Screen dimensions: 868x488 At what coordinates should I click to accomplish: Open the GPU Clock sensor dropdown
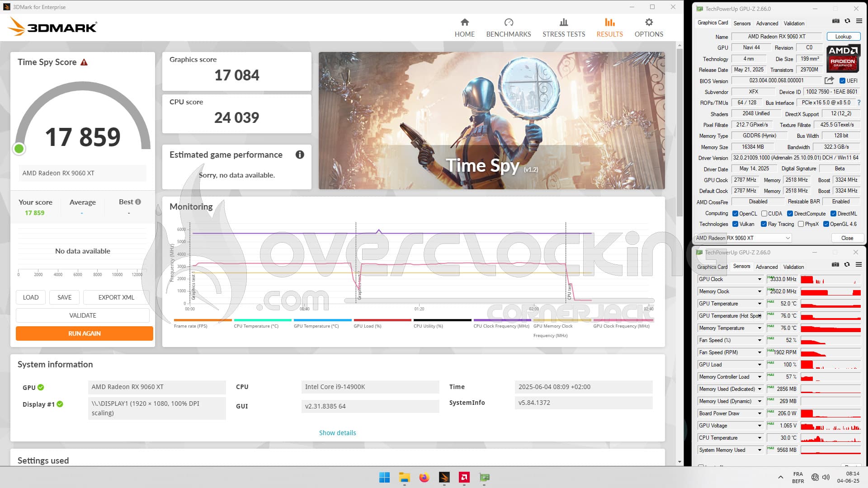pos(759,279)
